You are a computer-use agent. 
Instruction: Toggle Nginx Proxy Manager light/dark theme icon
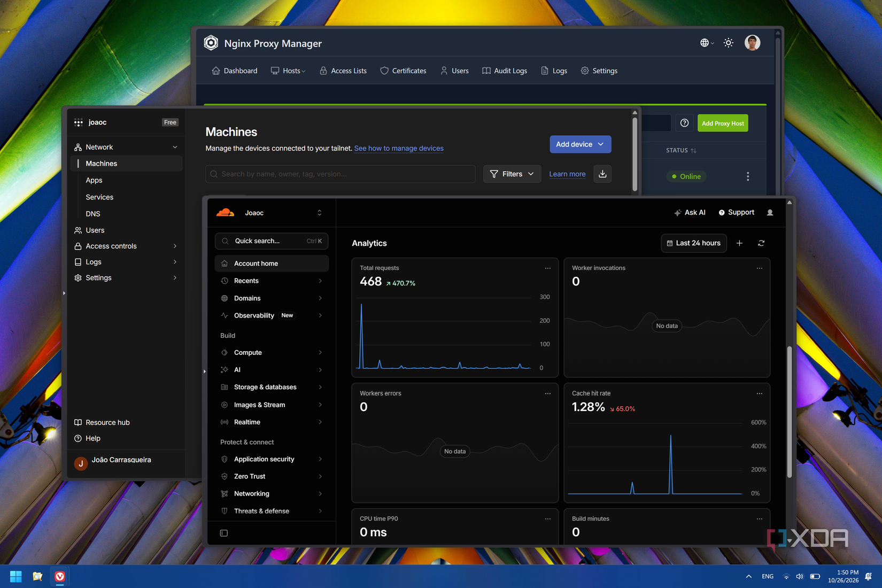pos(728,43)
